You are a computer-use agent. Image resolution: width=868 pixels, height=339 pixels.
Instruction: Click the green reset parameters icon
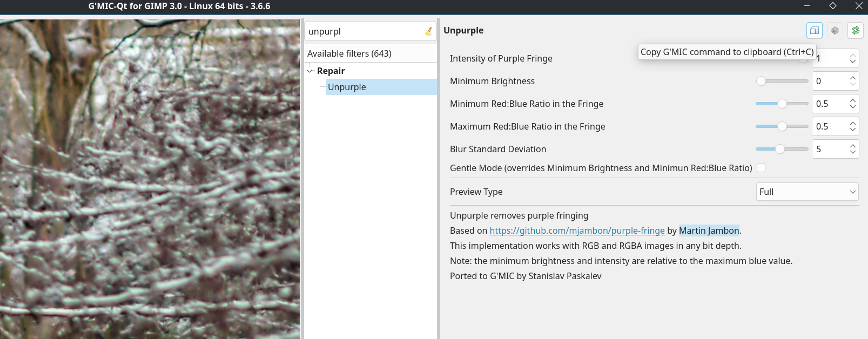pyautogui.click(x=856, y=31)
